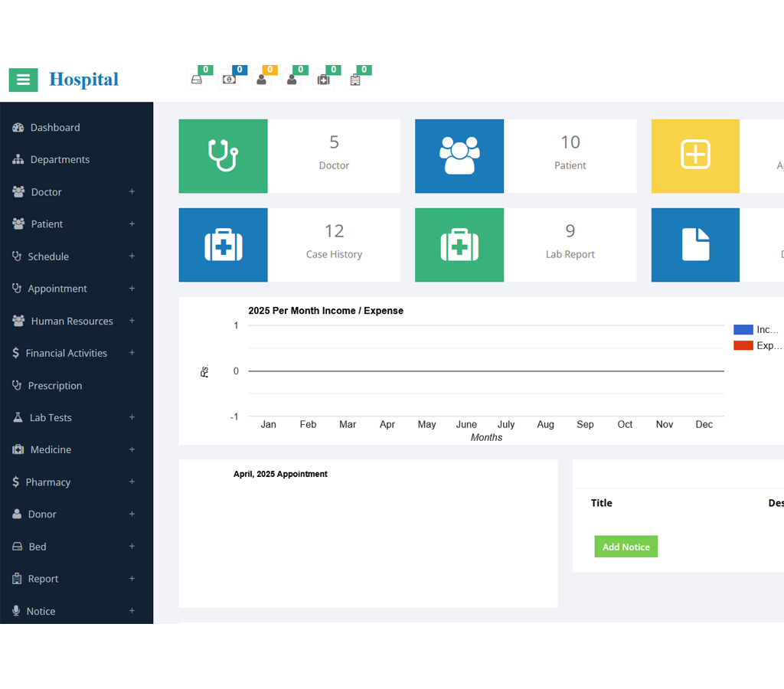Click the red Expense legend swatch
The image size is (784, 689).
pyautogui.click(x=743, y=345)
